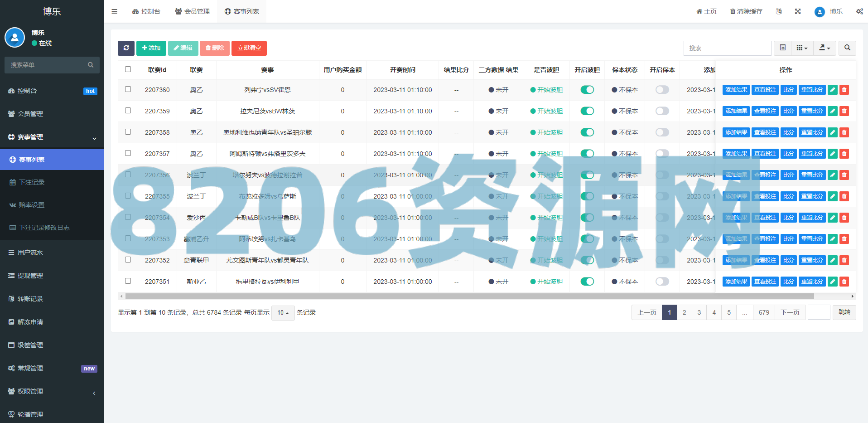Open the export data dropdown
Screen dimensions: 868x423
pos(825,48)
